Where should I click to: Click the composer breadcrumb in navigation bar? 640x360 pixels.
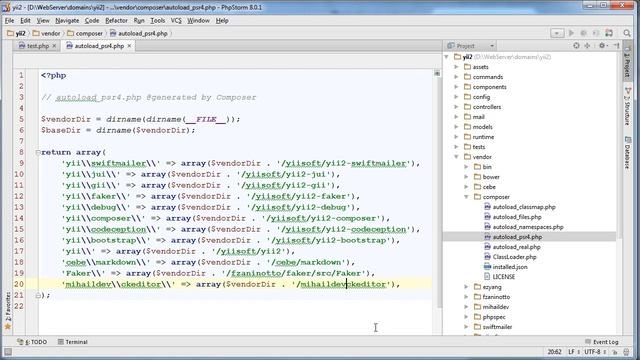[85, 33]
